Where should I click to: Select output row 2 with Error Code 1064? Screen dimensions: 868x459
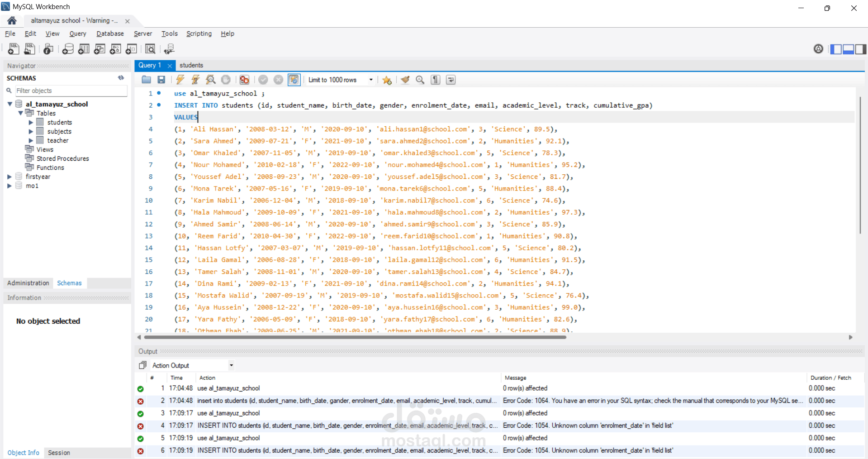[x=499, y=401]
